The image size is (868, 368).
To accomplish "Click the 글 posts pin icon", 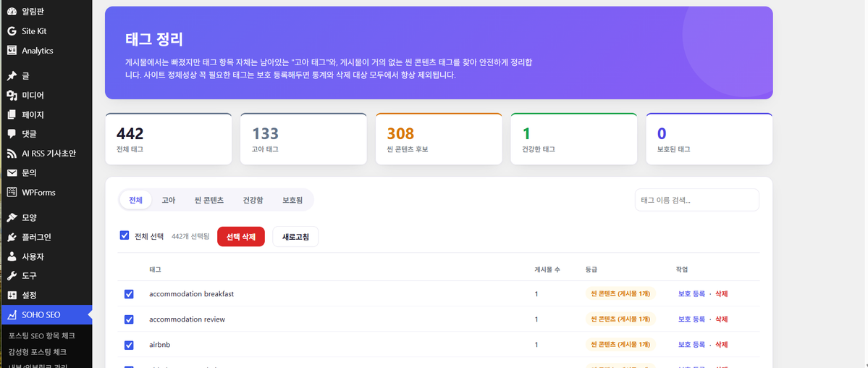I will [x=12, y=76].
